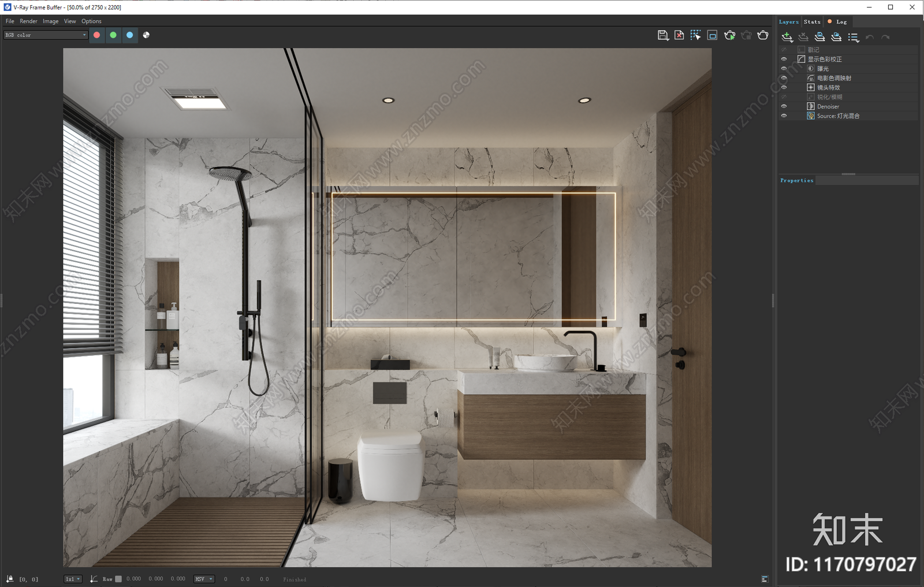Screen dimensions: 924x587
Task: Start interactive rendering with the green-play teapot
Action: coord(729,35)
